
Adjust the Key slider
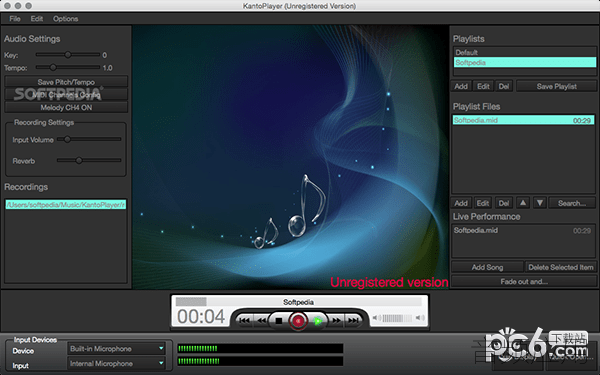tap(68, 55)
